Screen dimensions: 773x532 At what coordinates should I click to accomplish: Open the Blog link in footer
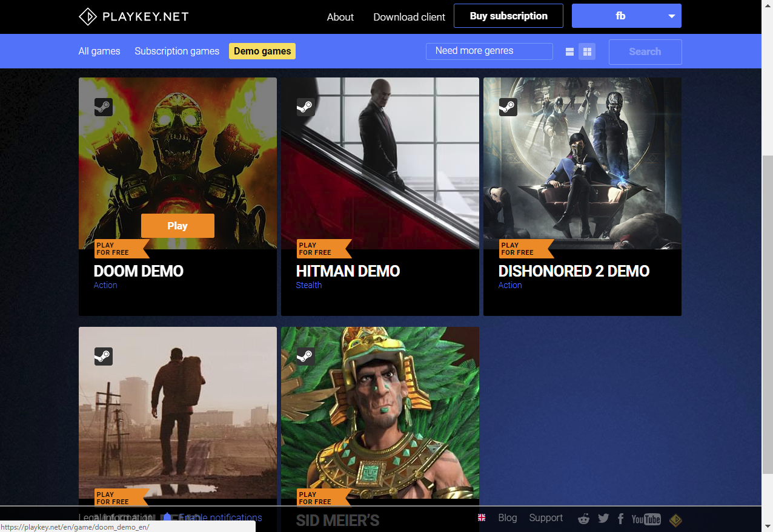508,518
